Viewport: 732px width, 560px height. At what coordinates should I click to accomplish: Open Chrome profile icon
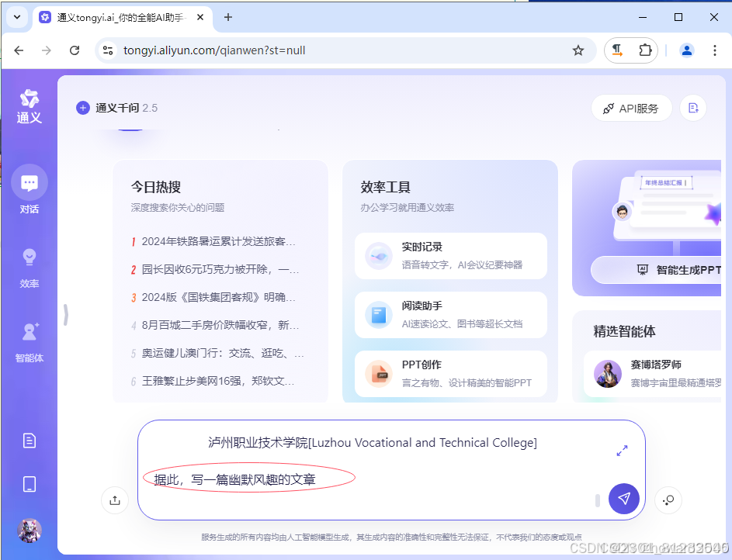point(687,50)
